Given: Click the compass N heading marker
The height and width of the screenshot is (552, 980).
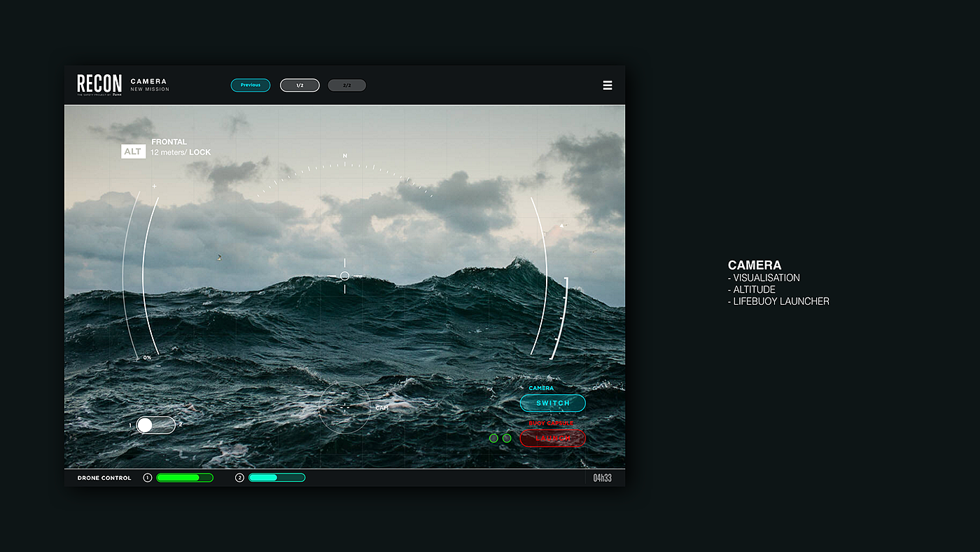Looking at the screenshot, I should click(x=344, y=156).
